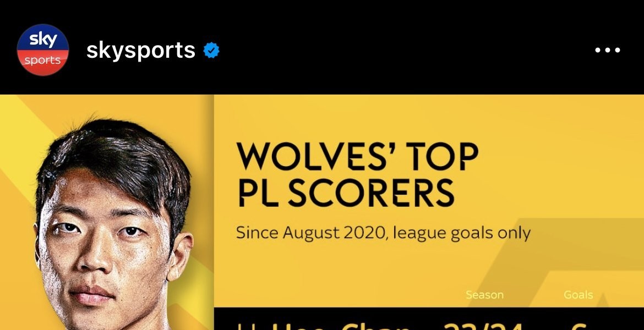644x330 pixels.
Task: Select the 'Since August 2020' subtitle
Action: pos(312,233)
